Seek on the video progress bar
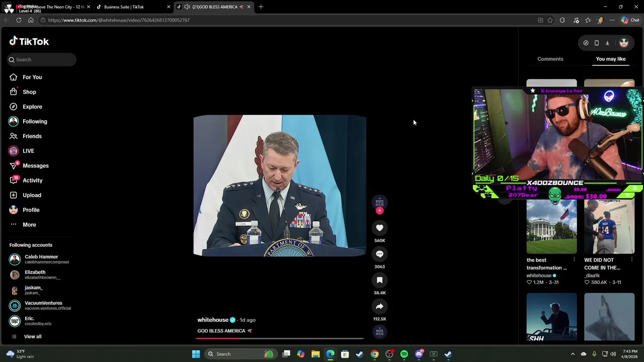Viewport: 644px width, 362px height. 280,338
